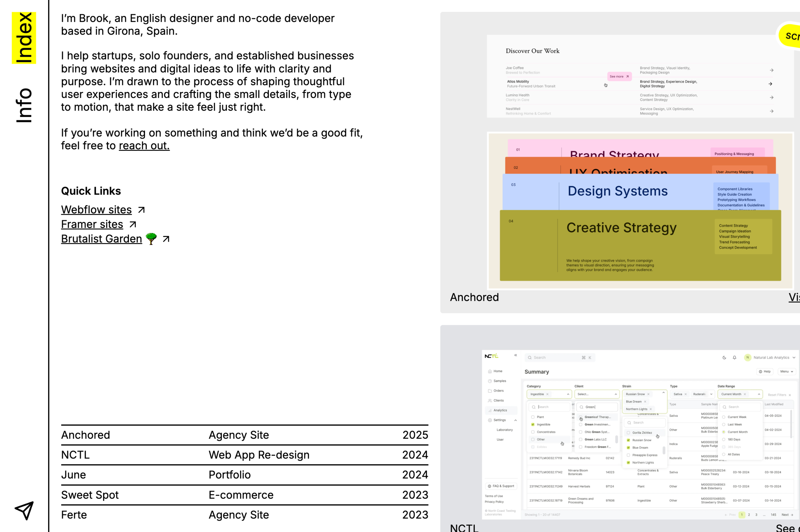Click the arrow icon beside Framer sites
Screen dimensions: 800x532
[133, 225]
